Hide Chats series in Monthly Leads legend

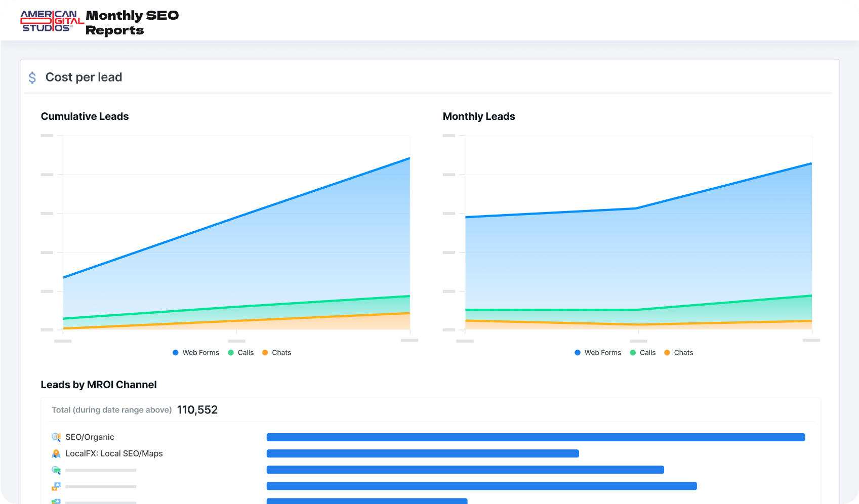(x=679, y=353)
